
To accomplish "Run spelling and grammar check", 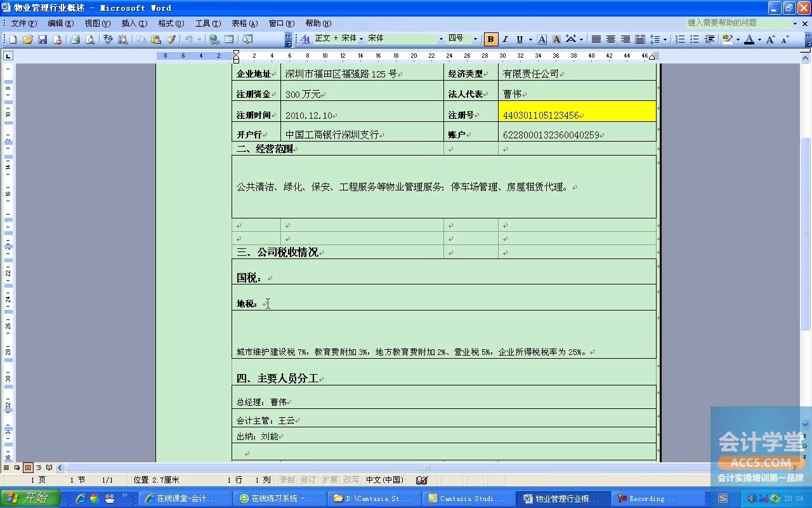I will [x=108, y=39].
